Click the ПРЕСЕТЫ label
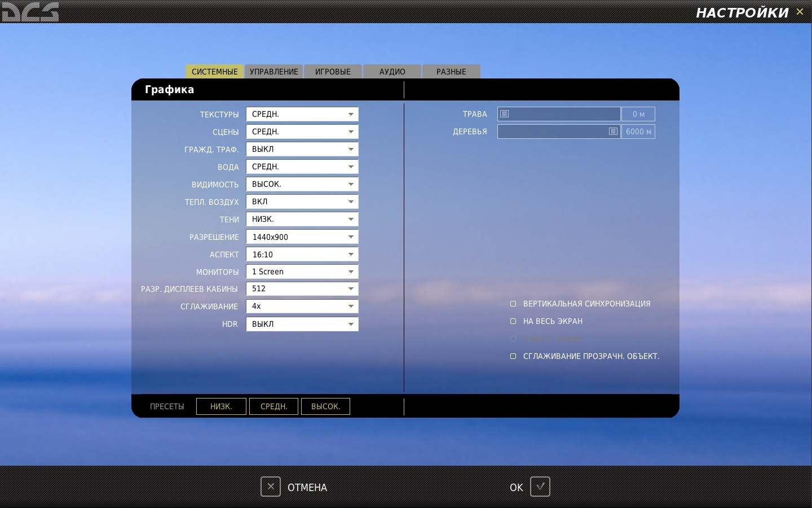 pyautogui.click(x=167, y=406)
